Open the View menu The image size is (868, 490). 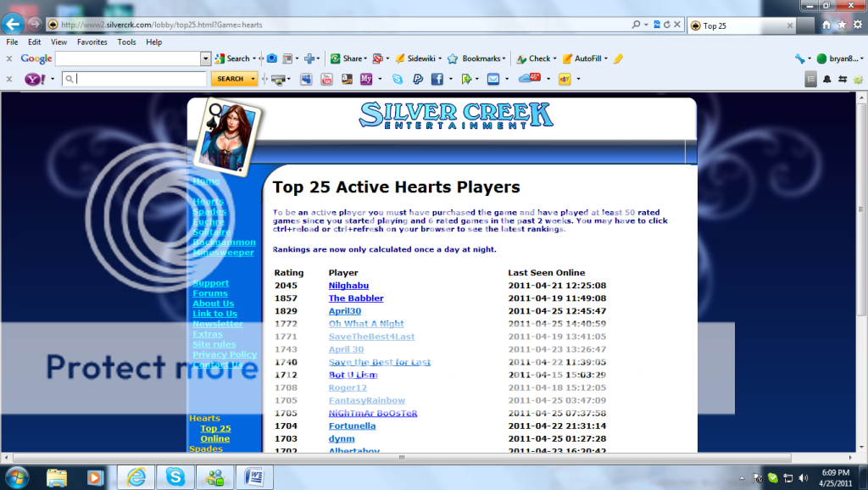[58, 42]
